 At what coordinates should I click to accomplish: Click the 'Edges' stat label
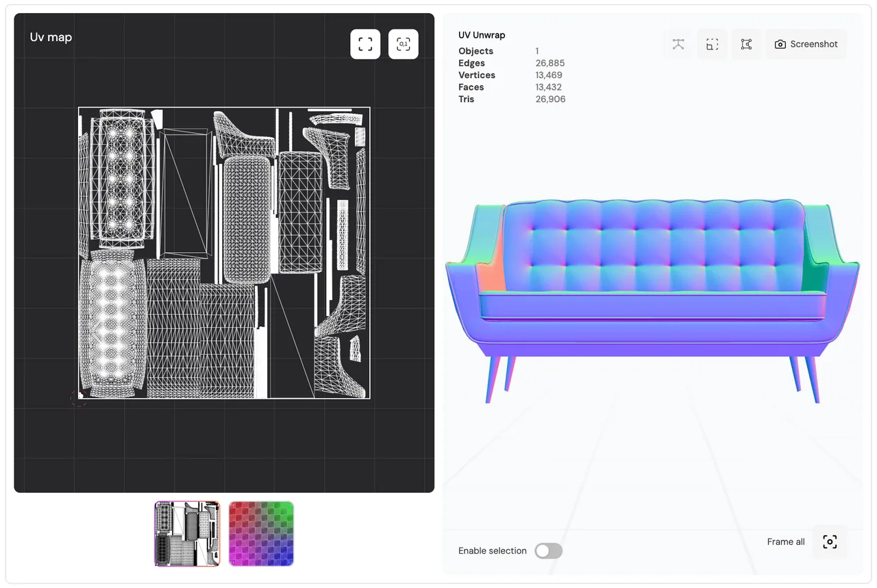click(x=471, y=63)
